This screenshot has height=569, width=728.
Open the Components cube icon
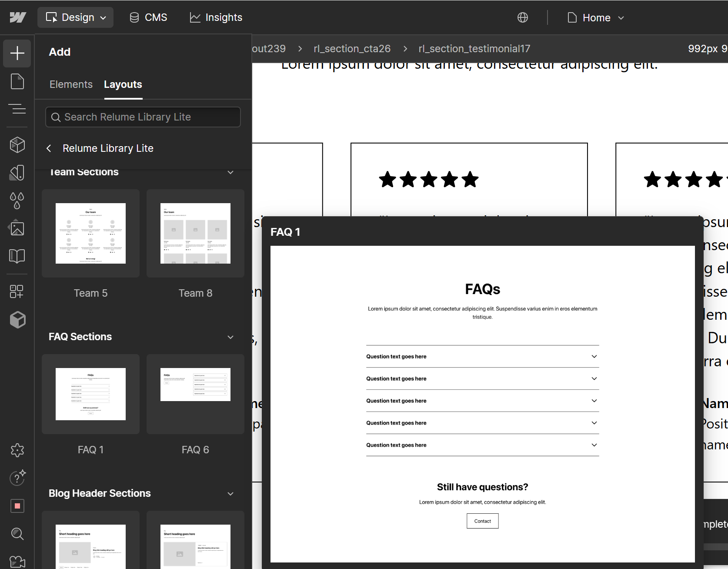[17, 145]
